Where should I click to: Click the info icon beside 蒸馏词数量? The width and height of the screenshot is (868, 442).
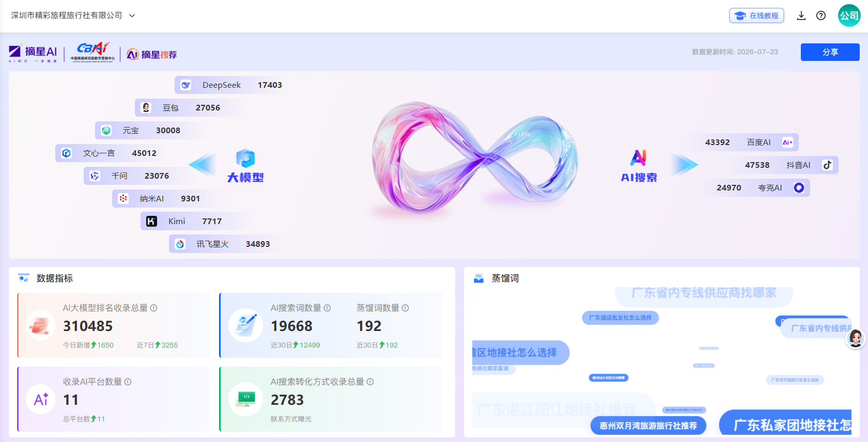405,308
